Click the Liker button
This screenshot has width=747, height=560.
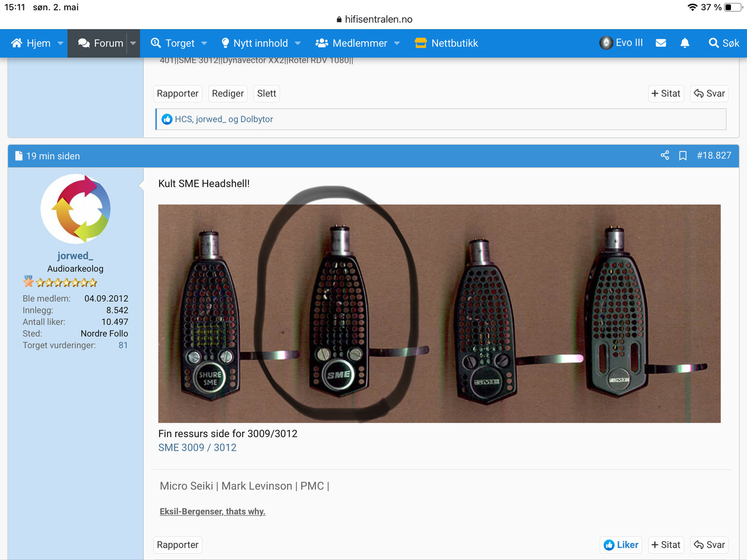tap(621, 545)
